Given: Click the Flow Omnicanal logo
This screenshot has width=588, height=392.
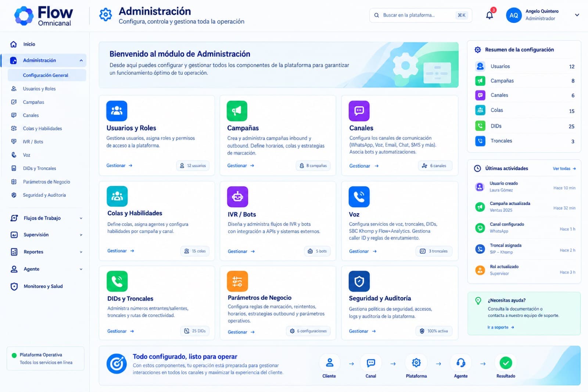Looking at the screenshot, I should pos(43,16).
